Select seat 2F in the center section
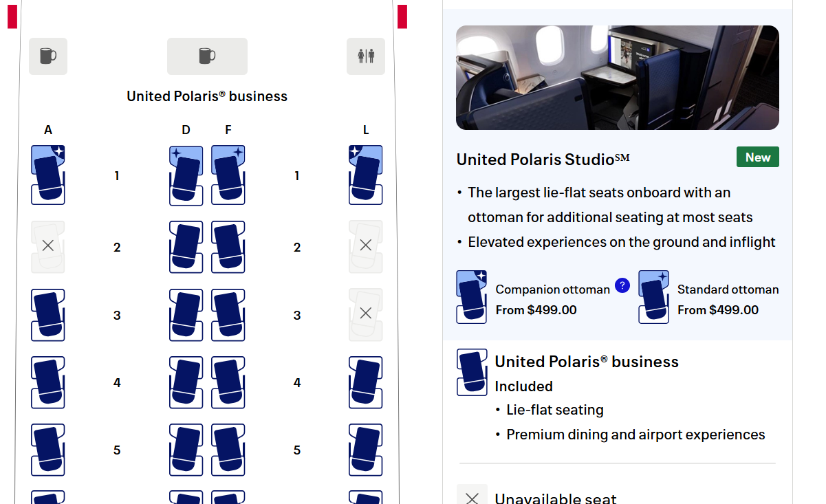 point(228,247)
